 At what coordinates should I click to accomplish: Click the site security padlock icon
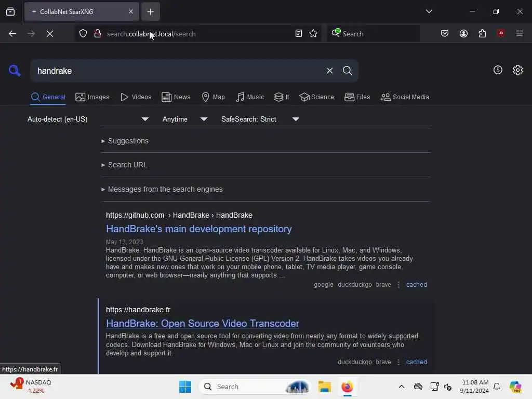pyautogui.click(x=98, y=34)
